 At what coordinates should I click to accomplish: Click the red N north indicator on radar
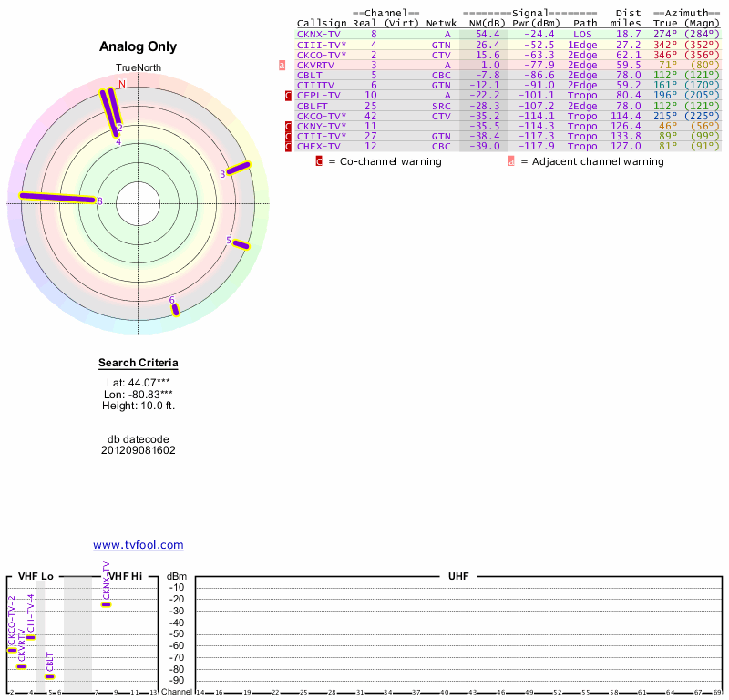tap(121, 84)
